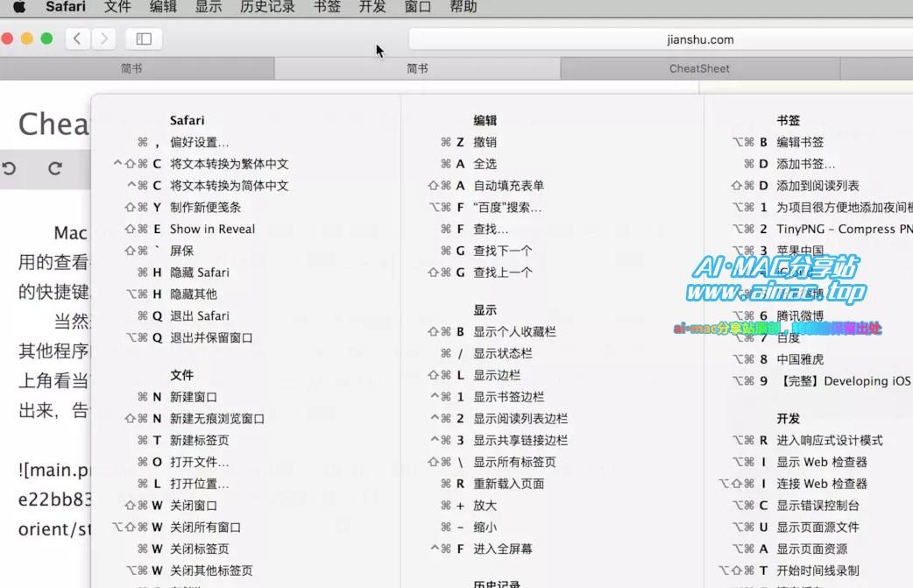Screen dimensions: 913x588
Task: Click 显示书签边栏 entry
Action: 509,397
